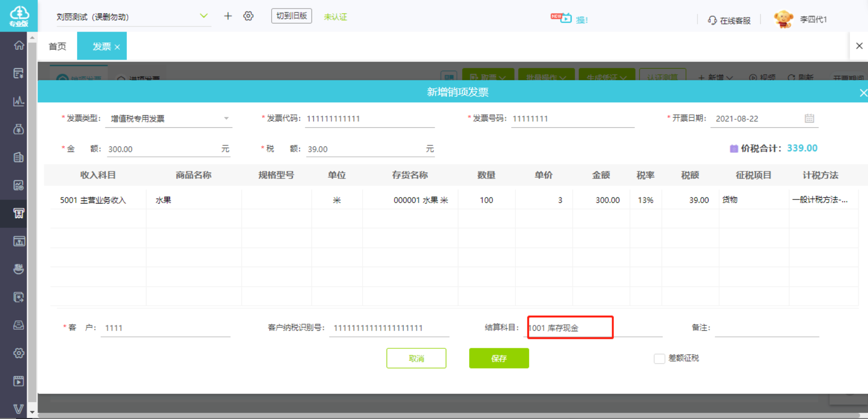
Task: Switch to the 首页 tab
Action: point(57,46)
